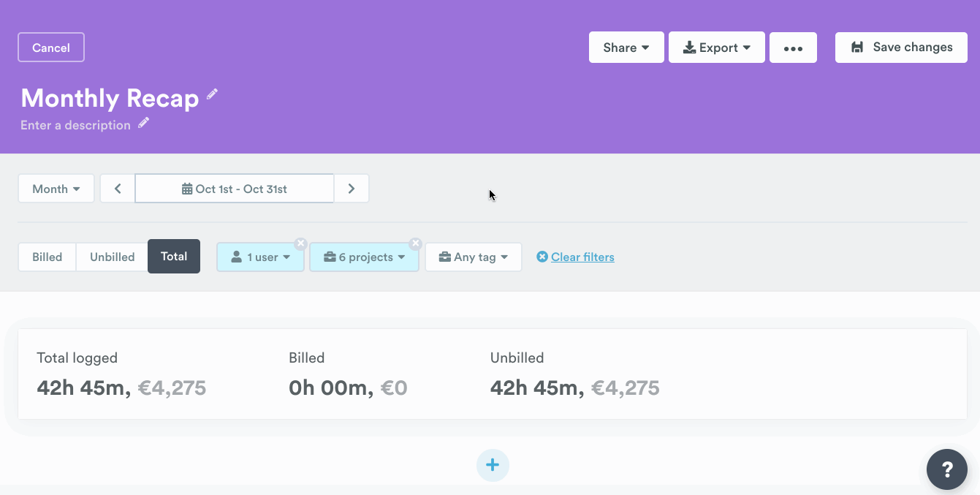
Task: Click the pencil icon beside Monthly Recap title
Action: pyautogui.click(x=212, y=94)
